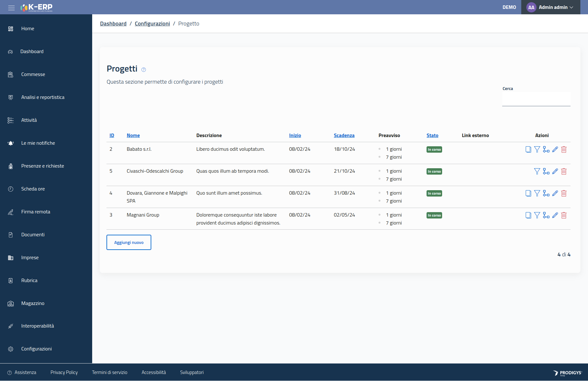Image resolution: width=588 pixels, height=381 pixels.
Task: Open filter icon for Magnani Group row
Action: (x=537, y=215)
